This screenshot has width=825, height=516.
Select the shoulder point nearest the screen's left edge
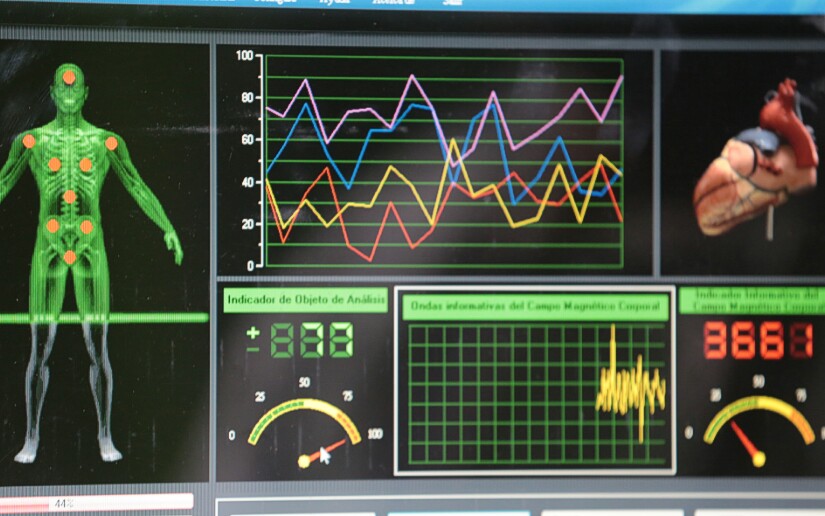pos(29,141)
